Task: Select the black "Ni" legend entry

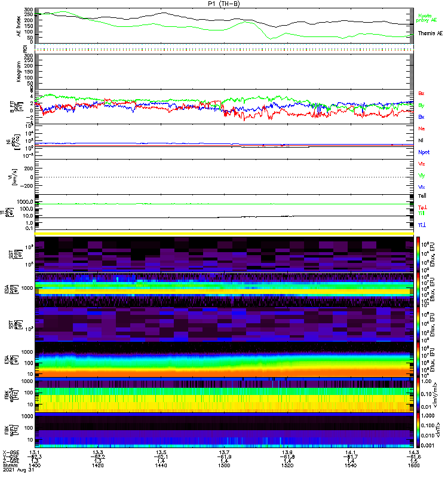Action: point(421,140)
